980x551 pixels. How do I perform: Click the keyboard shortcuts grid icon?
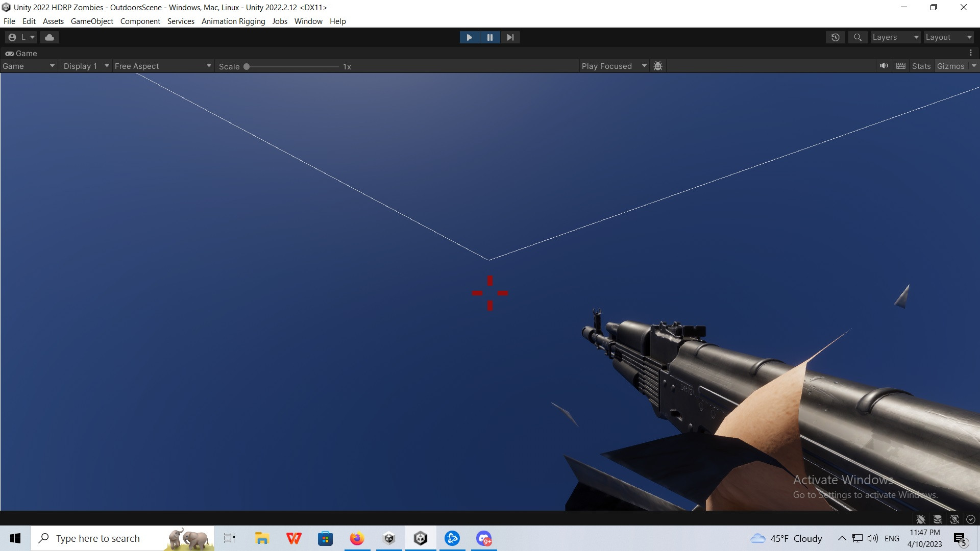coord(901,66)
